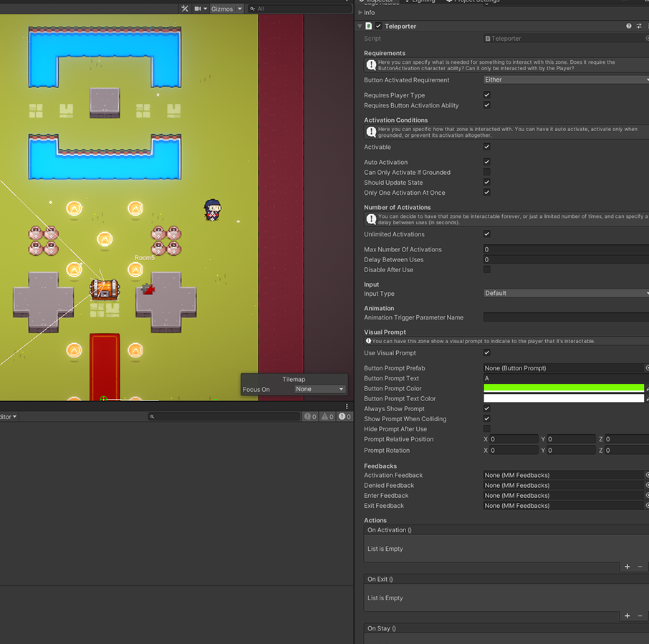Open the scene view tools settings icon

click(x=185, y=9)
